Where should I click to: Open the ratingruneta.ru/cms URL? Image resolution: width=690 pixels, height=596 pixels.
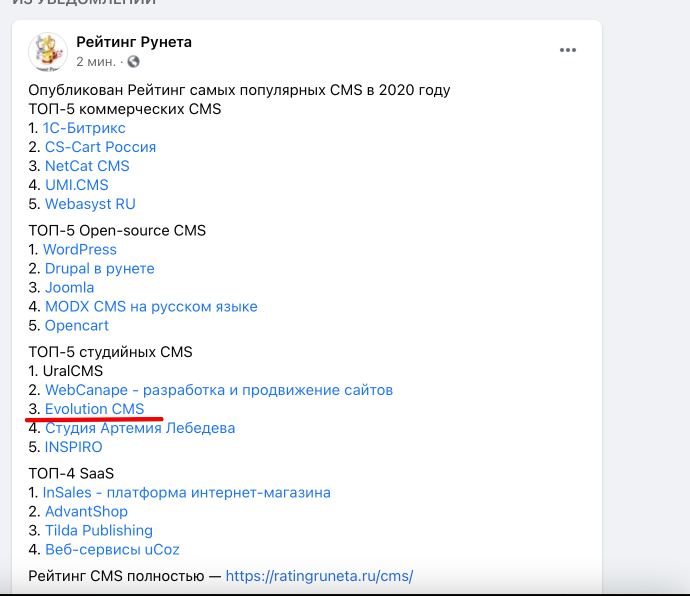point(319,576)
